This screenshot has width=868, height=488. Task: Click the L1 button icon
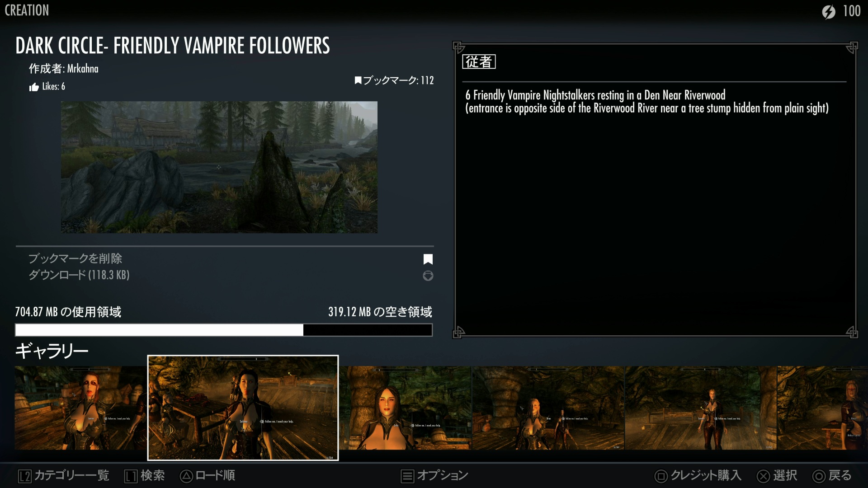(131, 476)
